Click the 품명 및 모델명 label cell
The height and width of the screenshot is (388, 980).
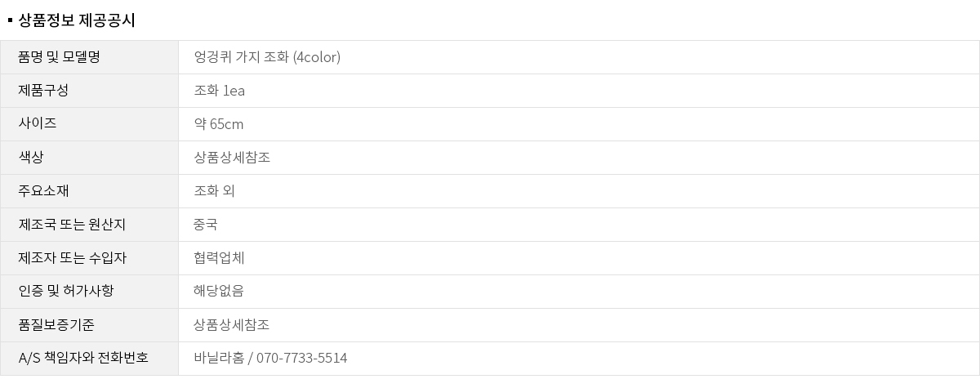pyautogui.click(x=59, y=57)
